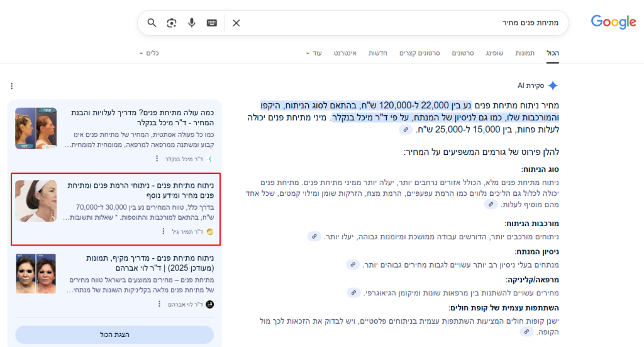Switch to the חדשות tab

[x=377, y=54]
